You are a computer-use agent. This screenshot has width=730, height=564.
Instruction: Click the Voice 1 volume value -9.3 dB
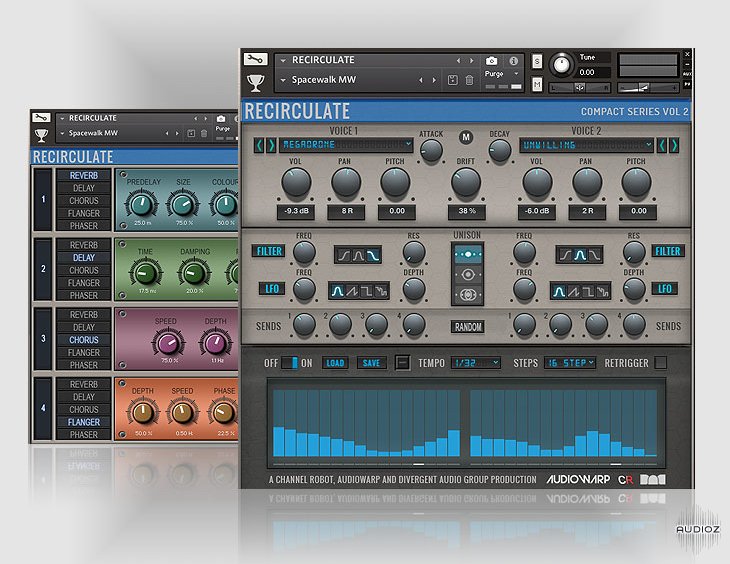pyautogui.click(x=296, y=211)
